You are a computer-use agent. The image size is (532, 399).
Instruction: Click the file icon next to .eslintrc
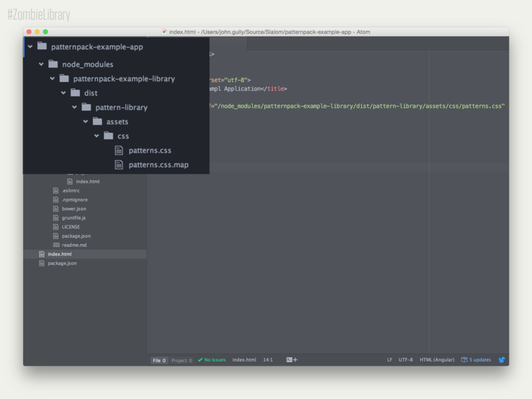click(56, 191)
